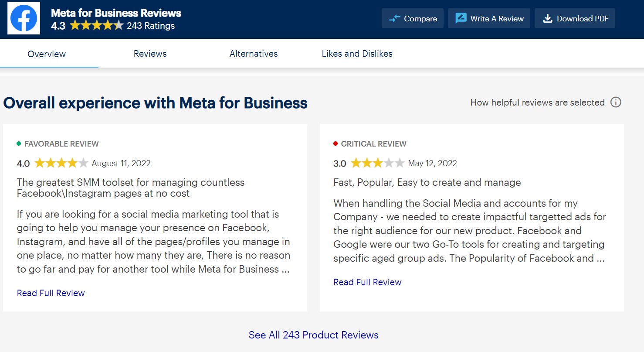
Task: Click See All 243 Product Reviews
Action: pos(313,335)
